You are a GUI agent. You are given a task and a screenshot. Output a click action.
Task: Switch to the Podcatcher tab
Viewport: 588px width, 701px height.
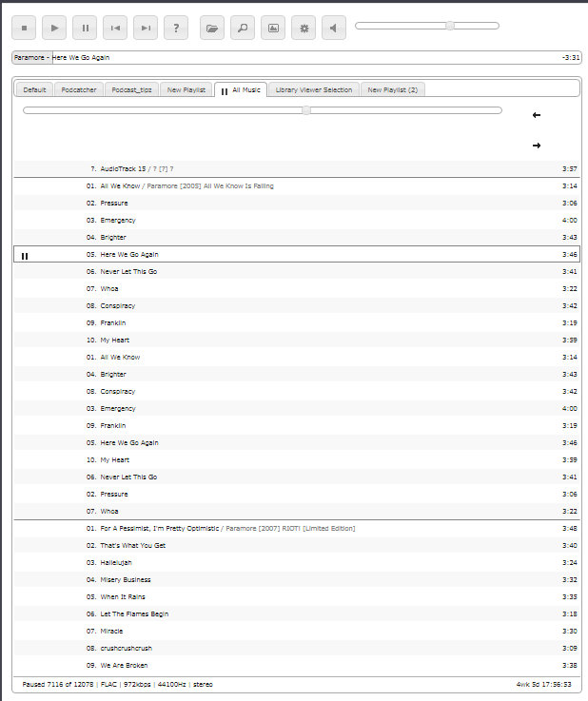(79, 89)
